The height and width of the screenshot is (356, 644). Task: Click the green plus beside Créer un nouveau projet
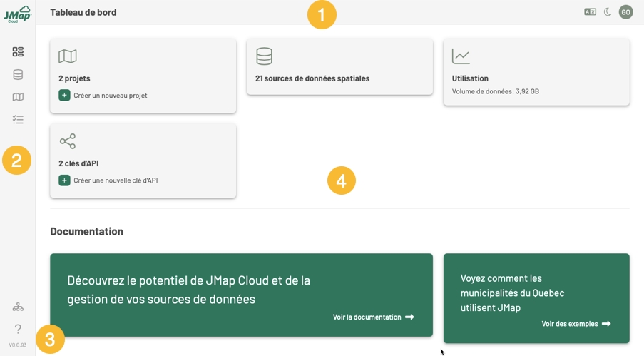coord(64,96)
